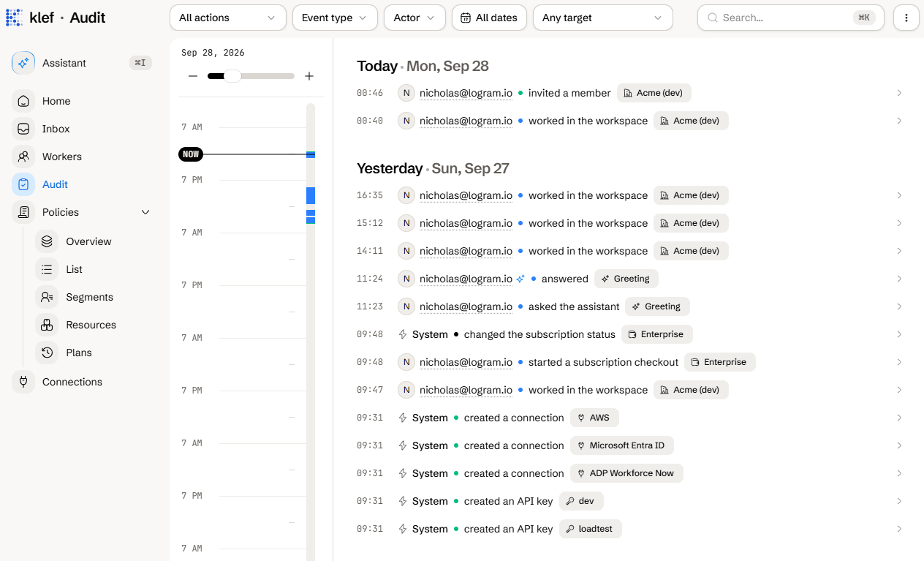Click the klef logo icon
This screenshot has width=924, height=561.
click(x=14, y=18)
